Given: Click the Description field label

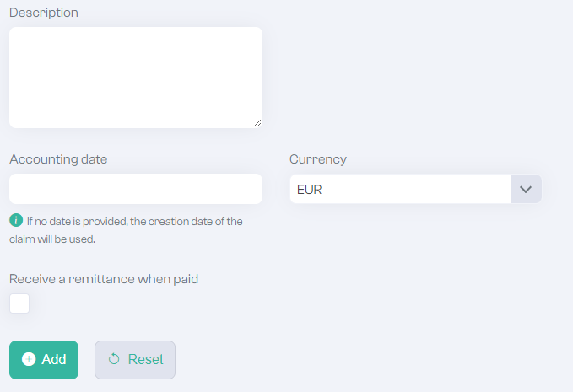Looking at the screenshot, I should click(44, 13).
